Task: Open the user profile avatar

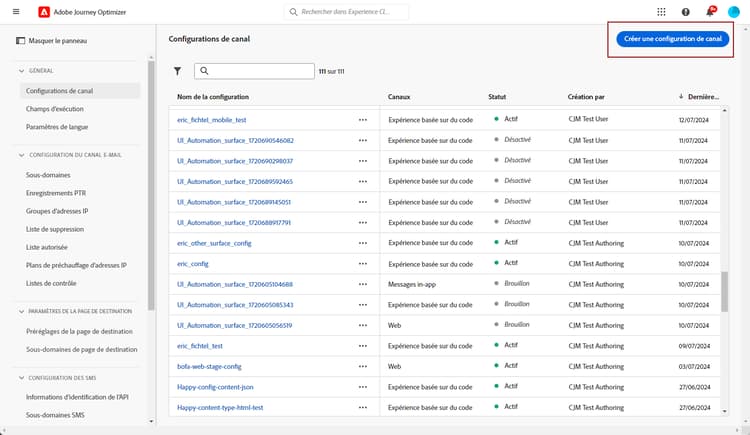Action: (x=734, y=12)
